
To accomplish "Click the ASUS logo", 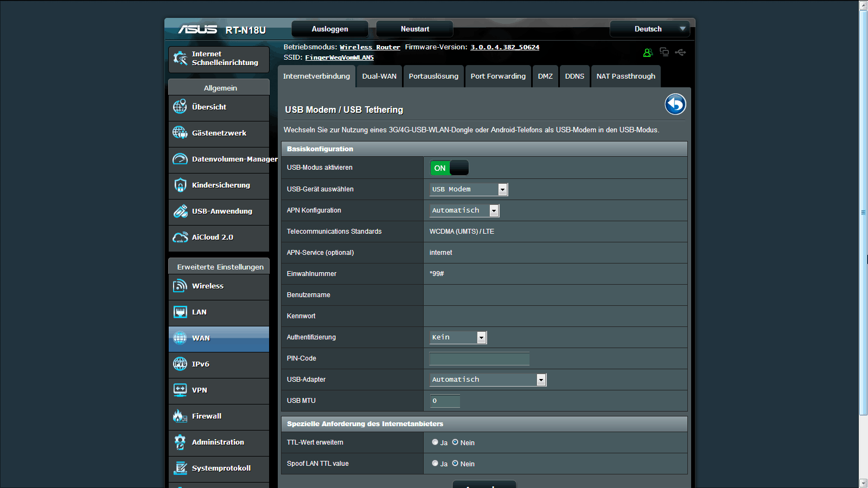I will pos(197,29).
